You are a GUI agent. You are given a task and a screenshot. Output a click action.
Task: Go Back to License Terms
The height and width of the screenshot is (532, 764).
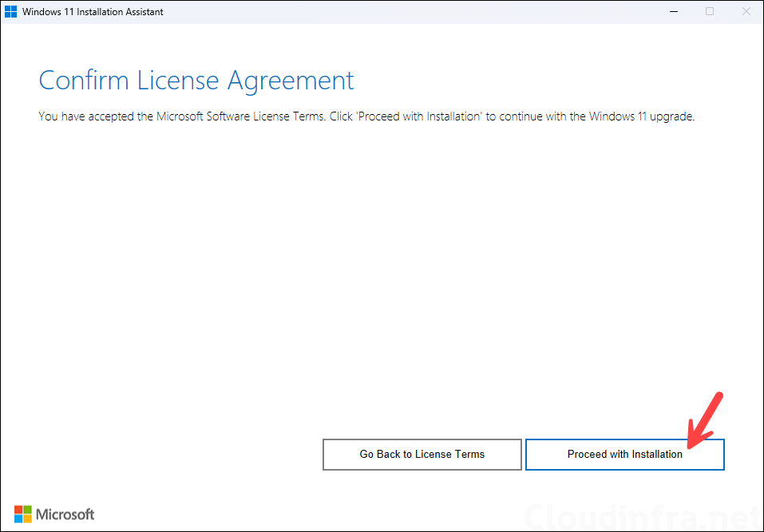tap(422, 454)
